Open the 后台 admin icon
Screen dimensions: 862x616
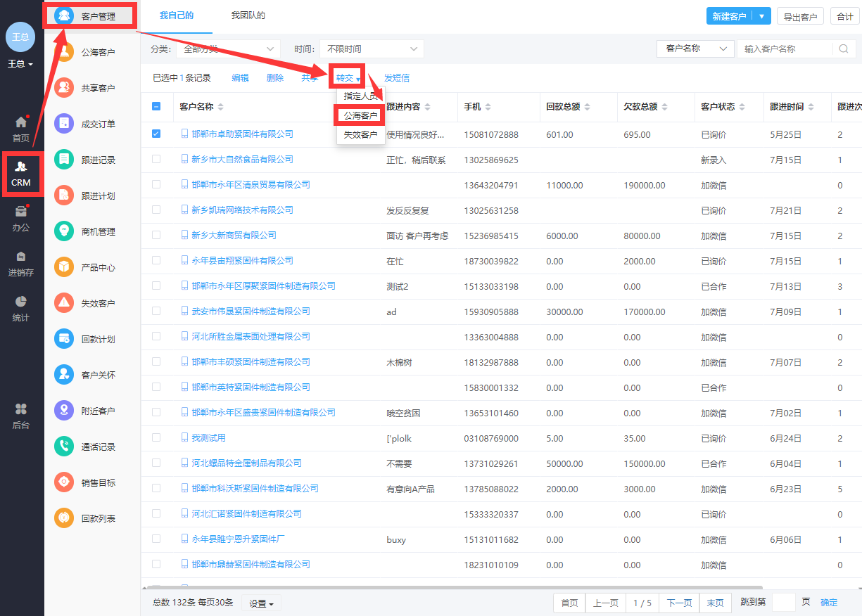(x=21, y=409)
